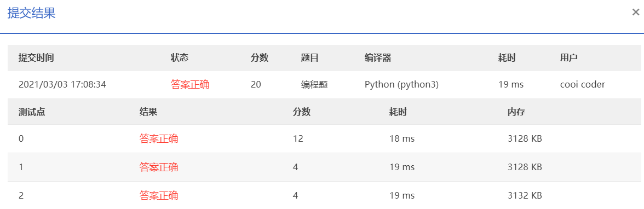Select test point number 1
The height and width of the screenshot is (209, 644).
coord(21,167)
